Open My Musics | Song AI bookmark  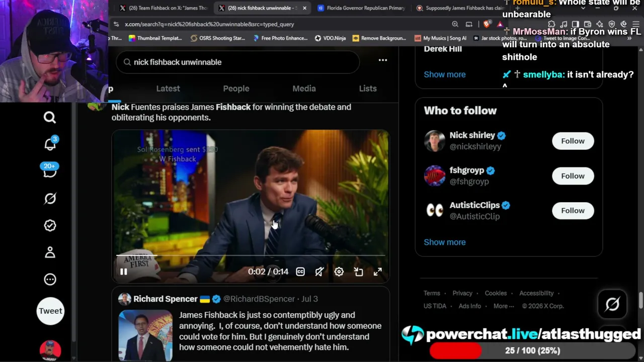coord(440,38)
